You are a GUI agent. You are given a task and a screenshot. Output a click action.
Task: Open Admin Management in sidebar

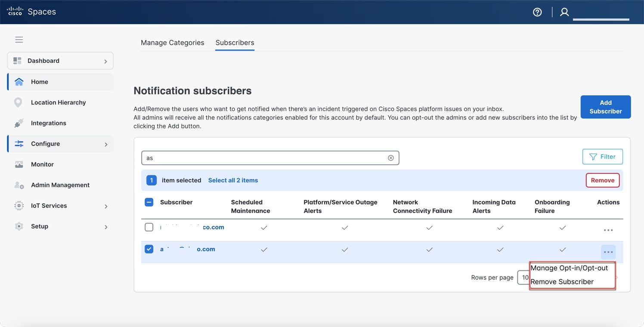(x=60, y=185)
